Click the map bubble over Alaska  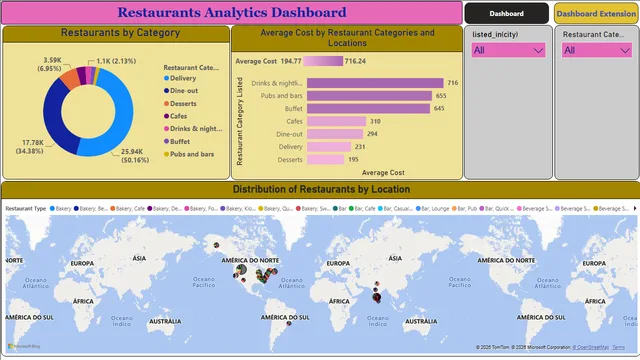(216, 245)
